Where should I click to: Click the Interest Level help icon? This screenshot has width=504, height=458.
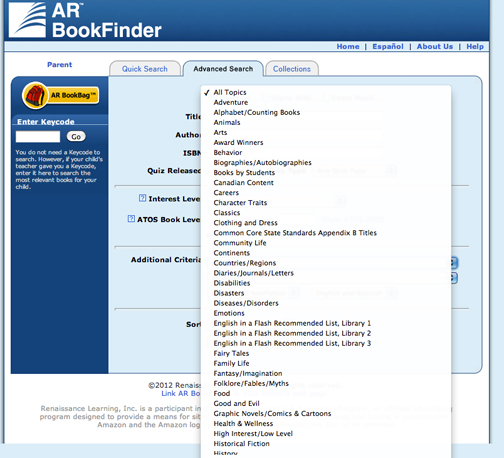coord(142,198)
